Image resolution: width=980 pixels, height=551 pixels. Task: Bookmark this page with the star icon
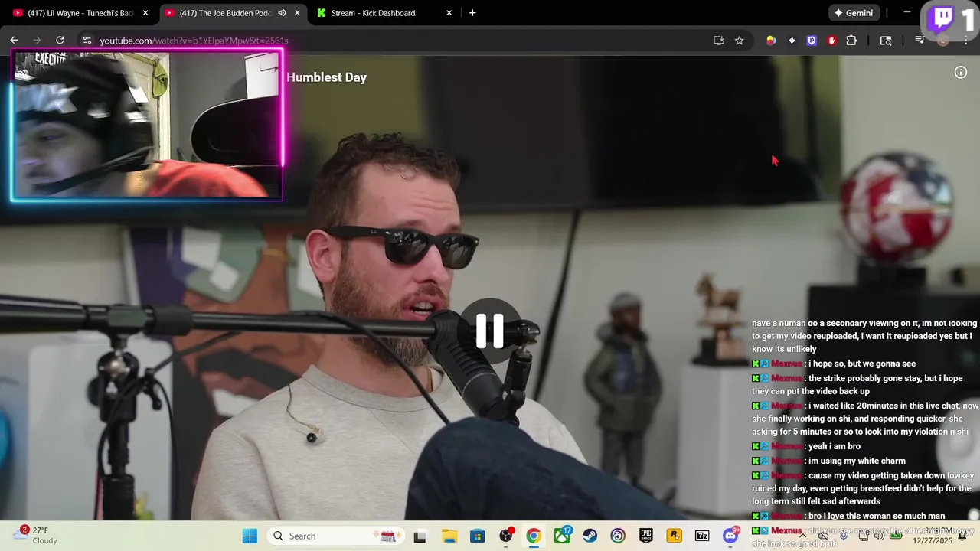tap(739, 41)
